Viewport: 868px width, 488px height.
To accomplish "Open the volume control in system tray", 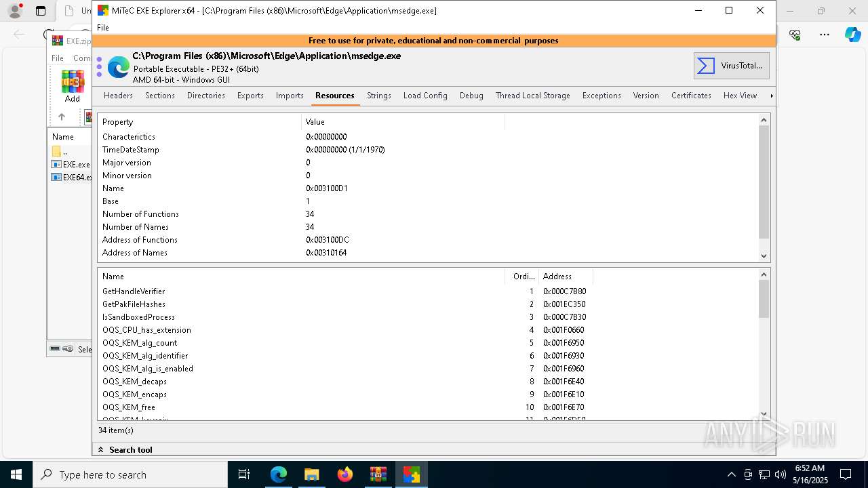I will [781, 474].
